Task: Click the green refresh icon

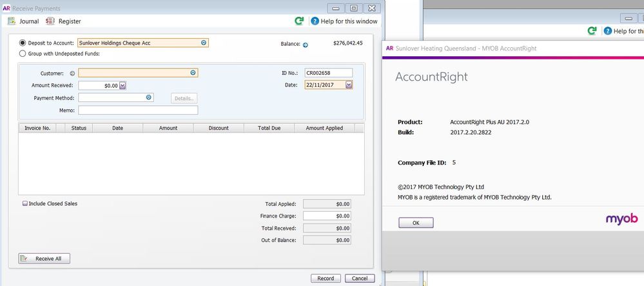Action: pyautogui.click(x=299, y=21)
